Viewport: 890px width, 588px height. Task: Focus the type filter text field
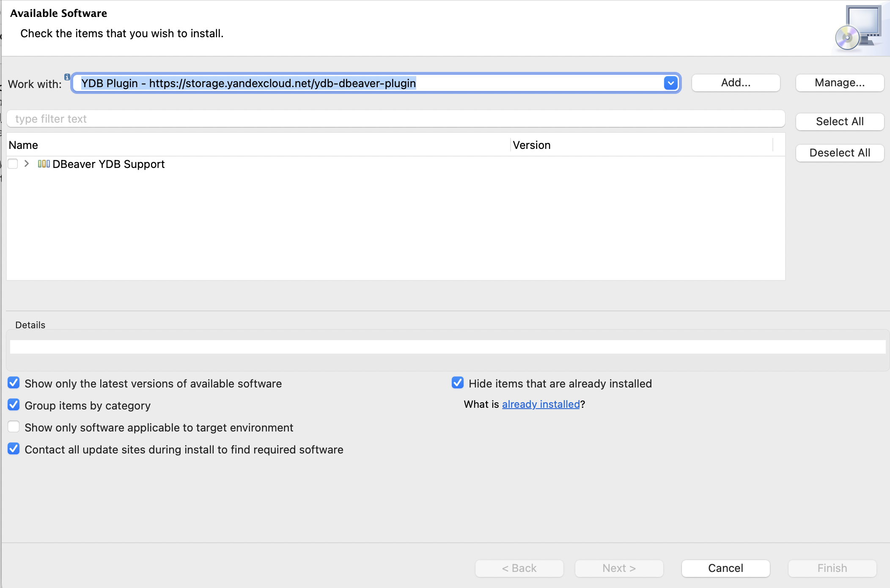[x=396, y=119]
